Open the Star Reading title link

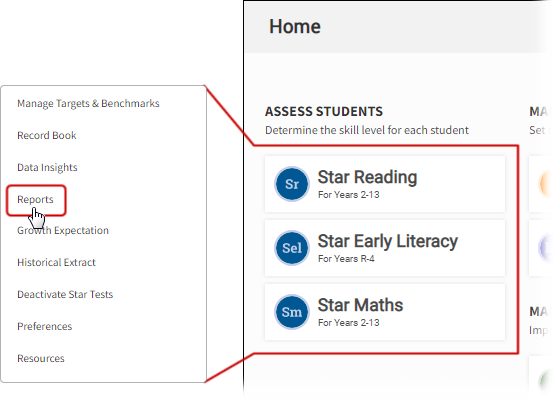pos(367,177)
